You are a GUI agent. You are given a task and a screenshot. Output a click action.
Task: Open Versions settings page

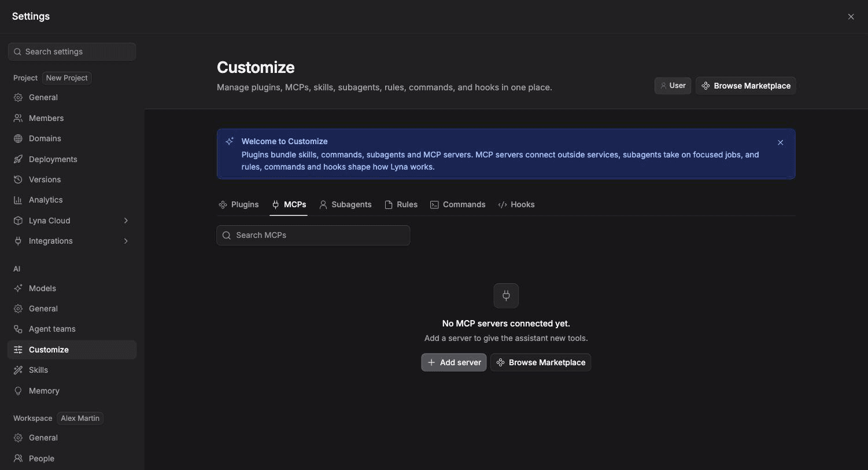72,179
